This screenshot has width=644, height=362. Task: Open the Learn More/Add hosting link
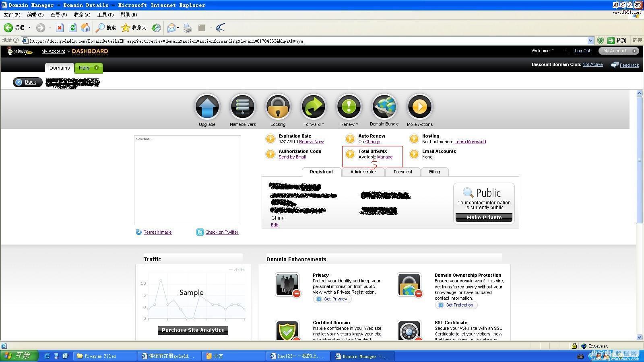[x=470, y=142]
